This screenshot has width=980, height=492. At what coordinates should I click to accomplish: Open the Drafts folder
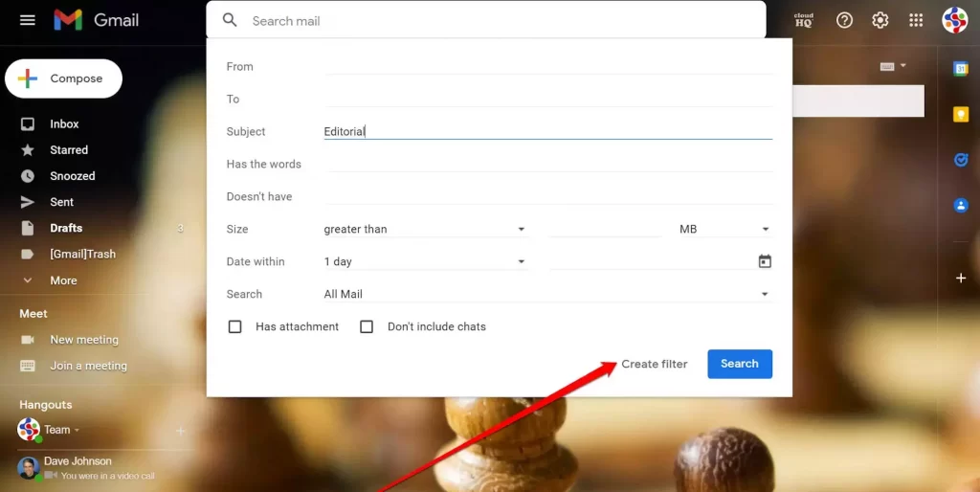(x=66, y=228)
